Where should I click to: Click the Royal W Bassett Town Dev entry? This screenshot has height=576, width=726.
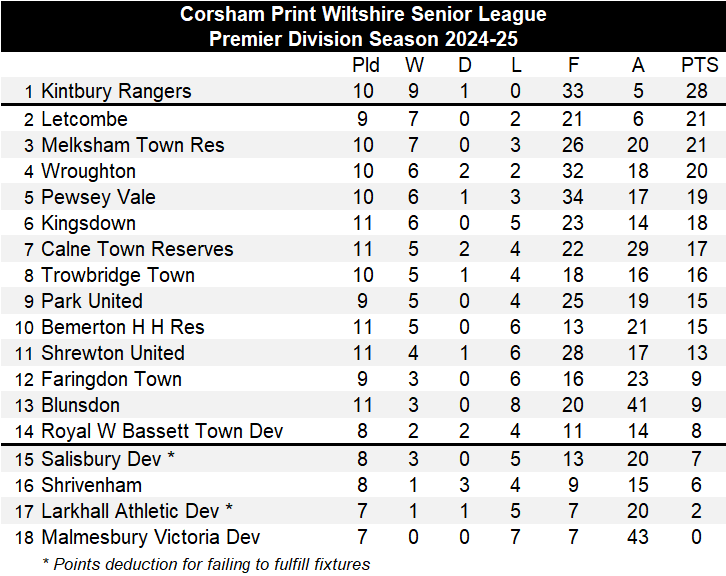pyautogui.click(x=162, y=431)
